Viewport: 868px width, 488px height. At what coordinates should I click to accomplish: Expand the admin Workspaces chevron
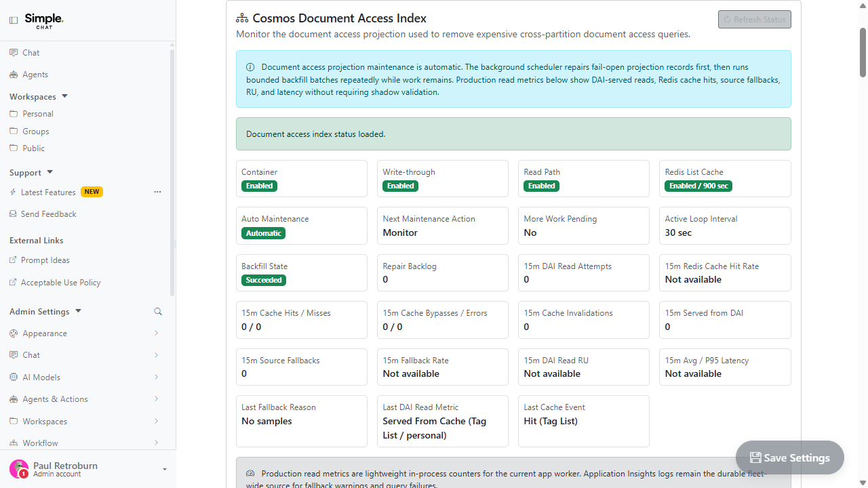[156, 421]
